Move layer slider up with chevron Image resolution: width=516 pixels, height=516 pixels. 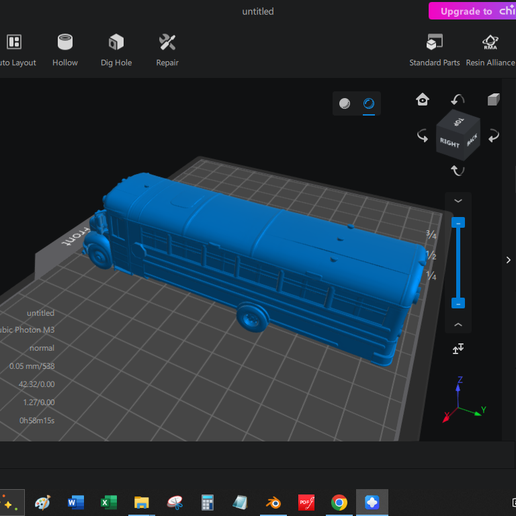tap(458, 324)
